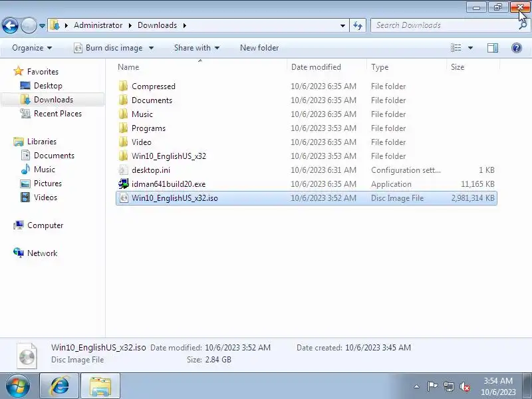Select Win10_EnglishUS_x32 folder icon
The image size is (532, 399).
[124, 156]
